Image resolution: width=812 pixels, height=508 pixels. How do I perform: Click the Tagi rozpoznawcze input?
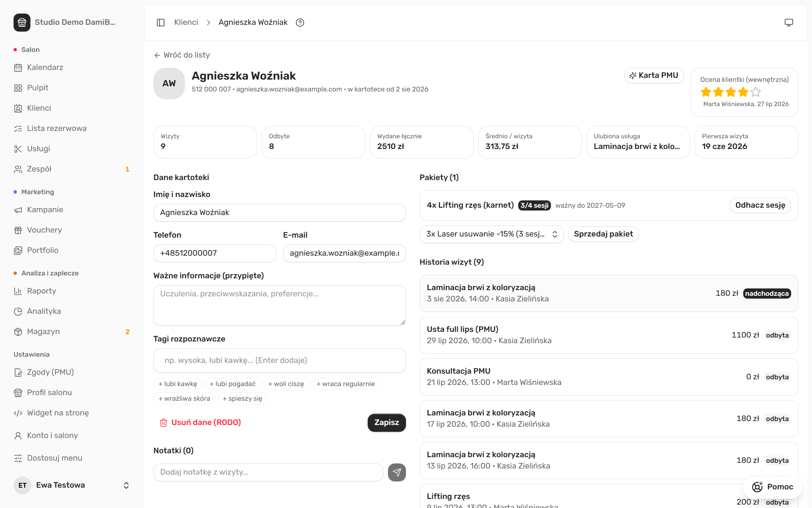click(279, 360)
